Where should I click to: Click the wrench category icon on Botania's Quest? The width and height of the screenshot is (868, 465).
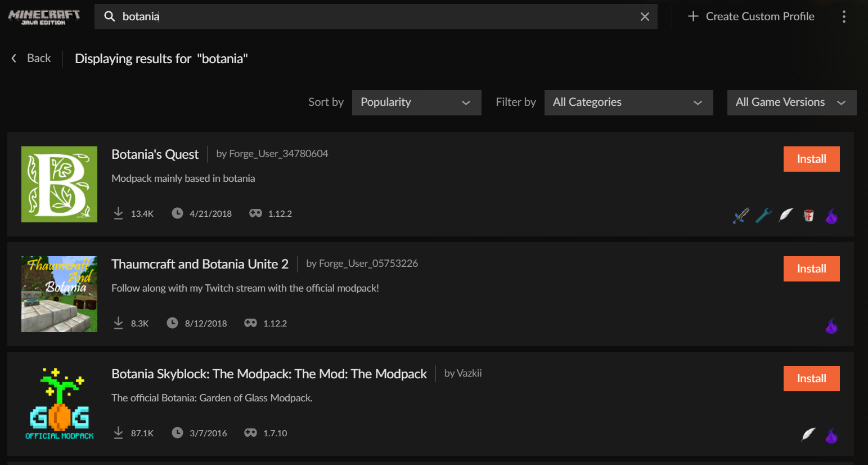[x=763, y=215]
